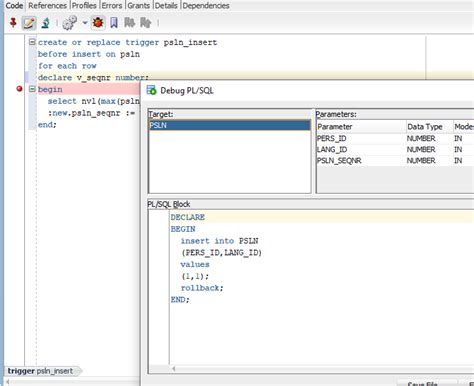
Task: Click the 'before insert on psln' code line
Action: pos(89,54)
